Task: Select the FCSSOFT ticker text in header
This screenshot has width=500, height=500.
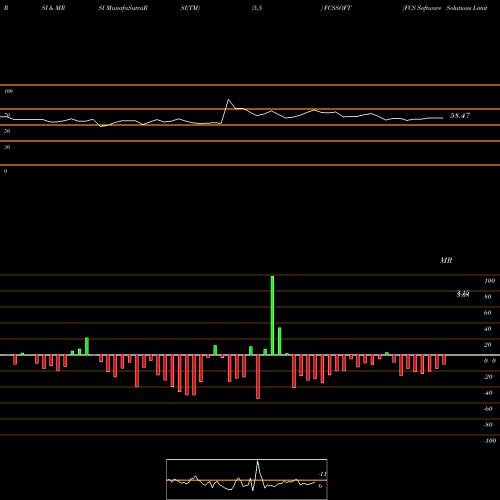Action: tap(338, 8)
